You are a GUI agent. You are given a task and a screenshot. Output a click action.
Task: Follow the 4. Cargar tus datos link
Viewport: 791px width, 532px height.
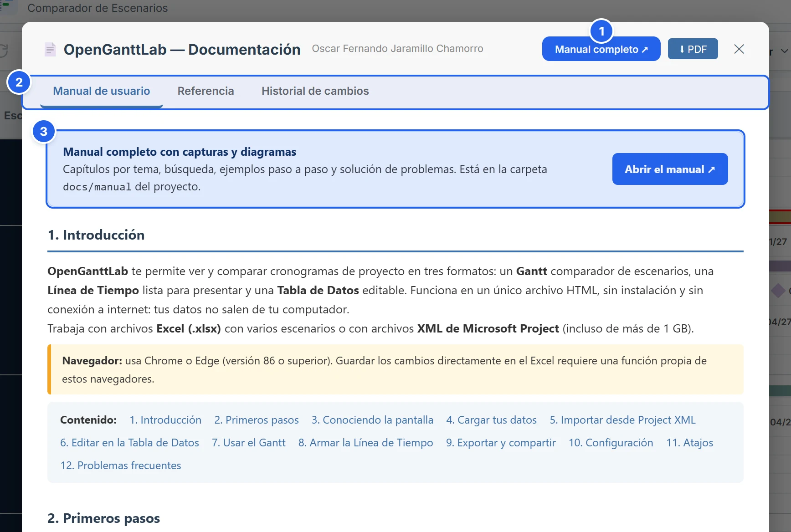click(x=491, y=420)
